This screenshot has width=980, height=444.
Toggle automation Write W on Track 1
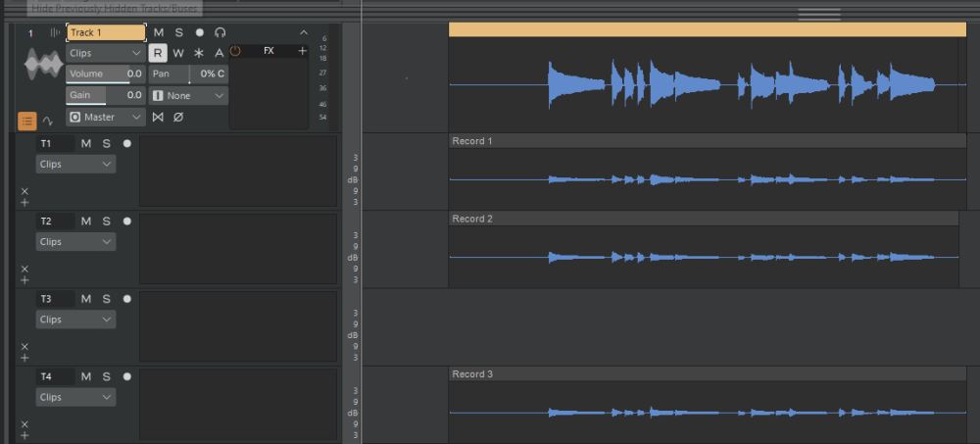click(x=178, y=53)
